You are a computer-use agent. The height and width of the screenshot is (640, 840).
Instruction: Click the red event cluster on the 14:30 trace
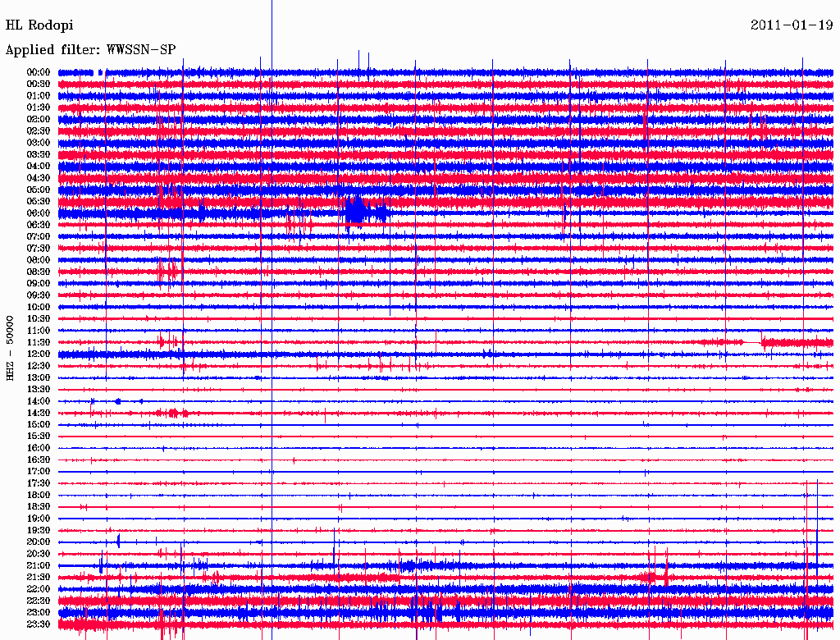(x=171, y=413)
